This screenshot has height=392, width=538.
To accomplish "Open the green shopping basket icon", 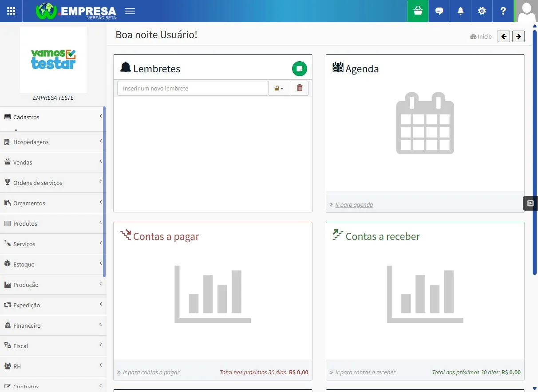I will tap(418, 11).
